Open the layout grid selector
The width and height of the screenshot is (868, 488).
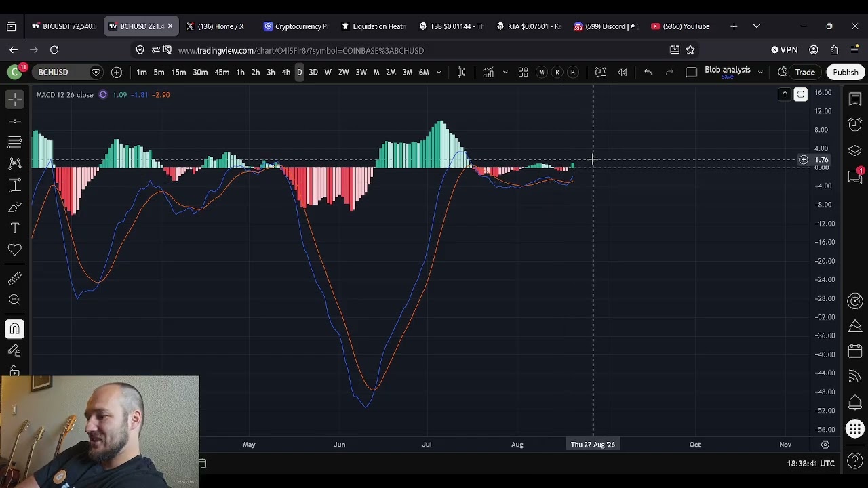tap(523, 72)
